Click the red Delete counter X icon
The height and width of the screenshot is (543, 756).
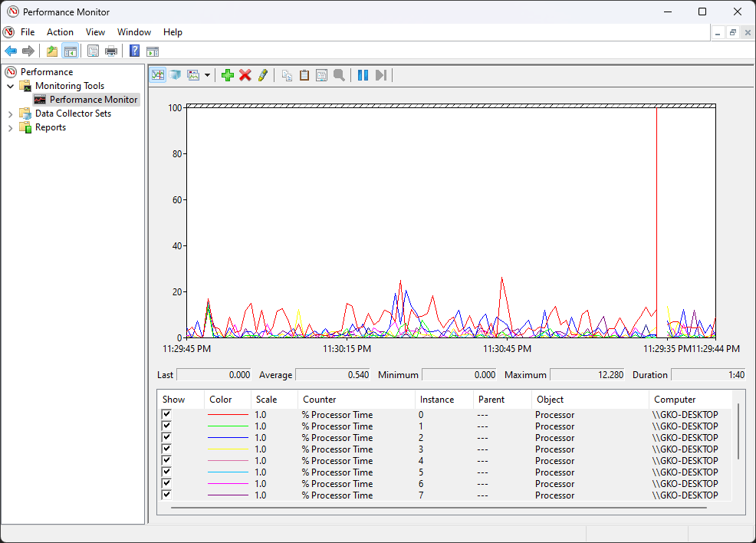[245, 75]
